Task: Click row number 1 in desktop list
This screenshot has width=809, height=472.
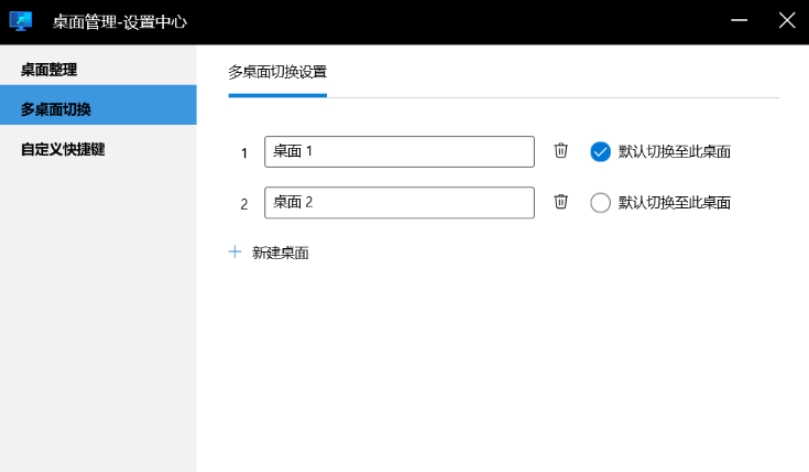Action: pos(244,153)
